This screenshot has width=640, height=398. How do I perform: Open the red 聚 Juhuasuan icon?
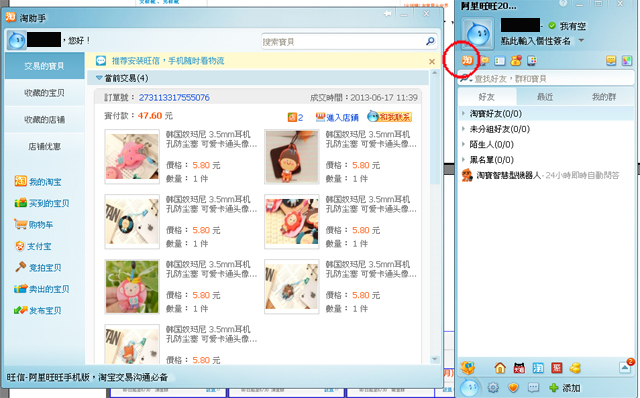click(x=557, y=368)
